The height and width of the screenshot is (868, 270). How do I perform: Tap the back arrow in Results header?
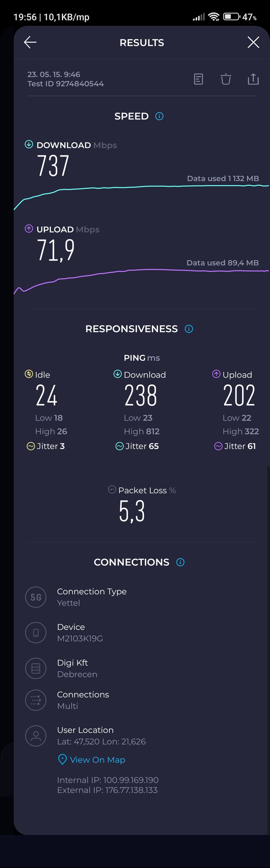click(30, 42)
